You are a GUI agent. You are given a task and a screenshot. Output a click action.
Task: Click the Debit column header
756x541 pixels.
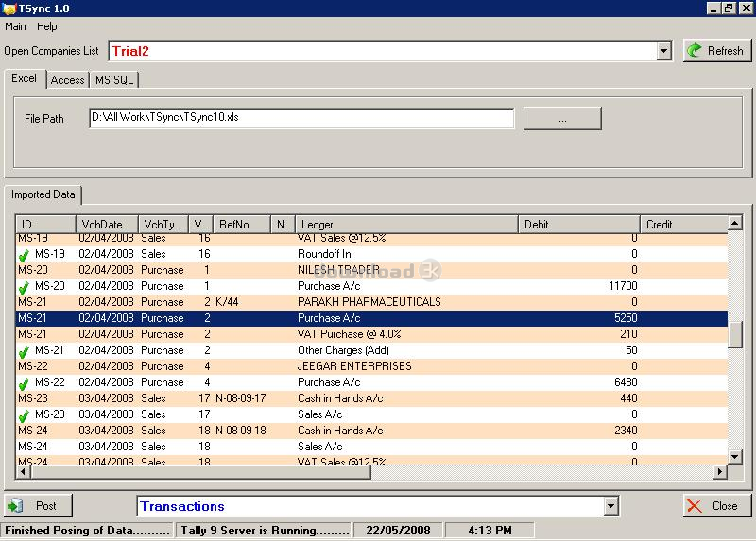pyautogui.click(x=579, y=225)
